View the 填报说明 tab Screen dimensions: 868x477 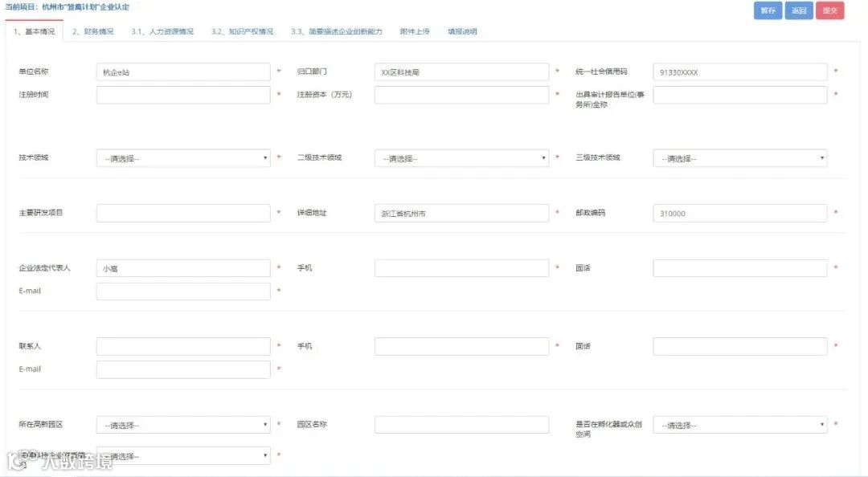coord(462,31)
